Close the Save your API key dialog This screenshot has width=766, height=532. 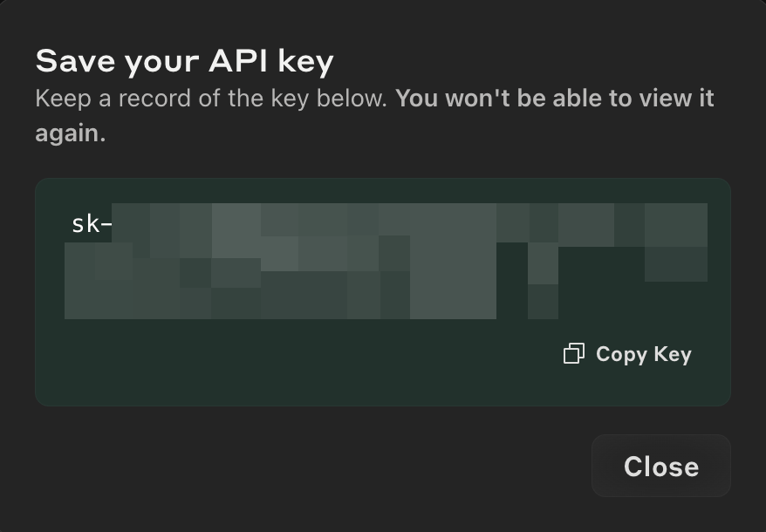(660, 467)
